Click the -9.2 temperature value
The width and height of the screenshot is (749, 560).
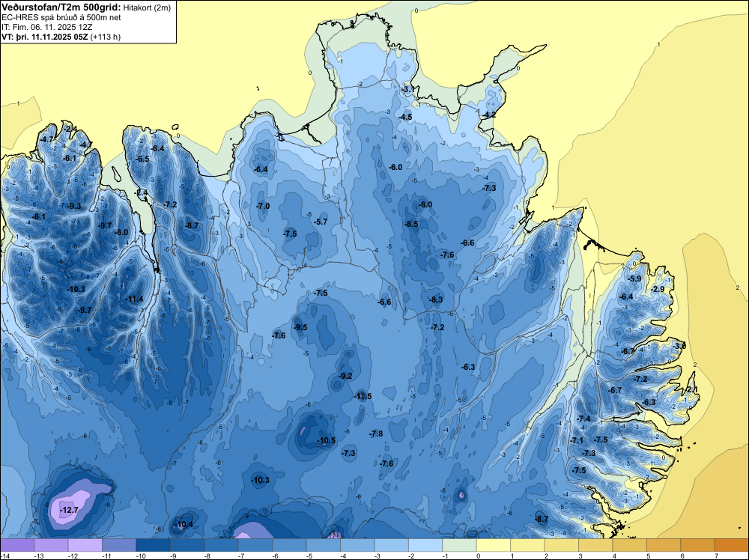click(x=345, y=376)
